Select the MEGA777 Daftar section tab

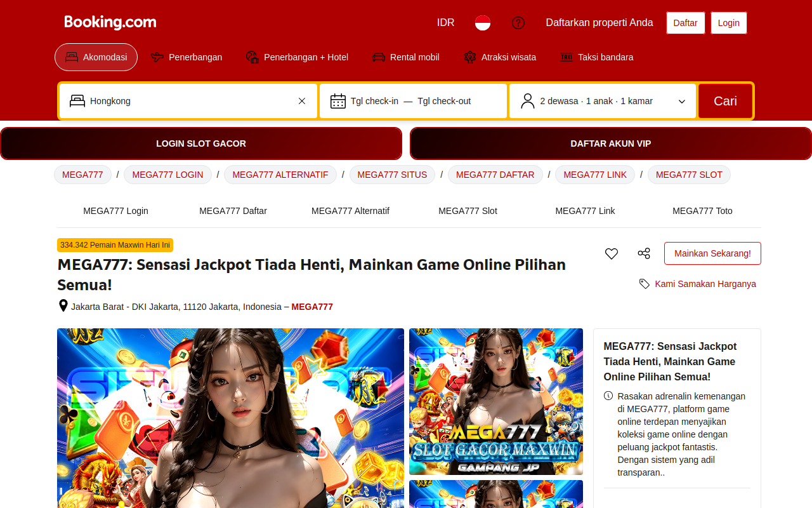pyautogui.click(x=233, y=211)
